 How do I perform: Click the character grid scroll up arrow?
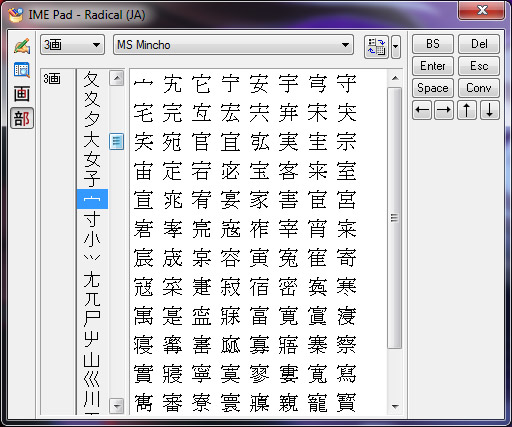click(x=395, y=78)
